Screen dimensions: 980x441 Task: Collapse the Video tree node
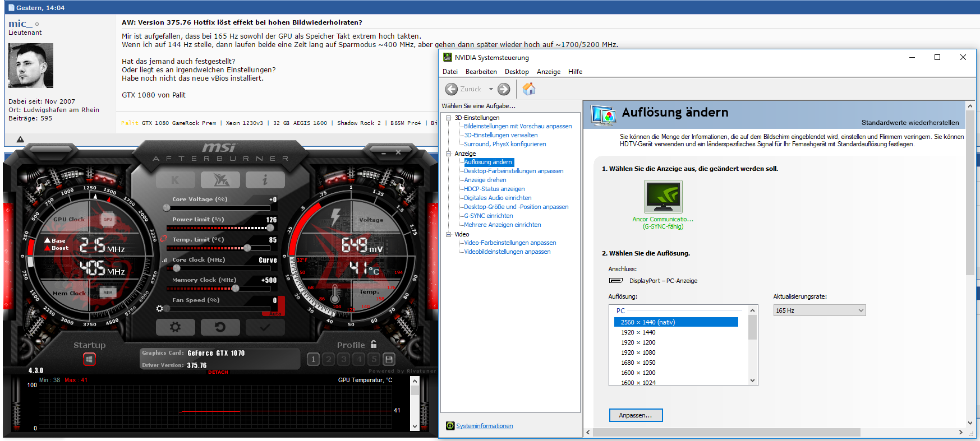(x=449, y=234)
